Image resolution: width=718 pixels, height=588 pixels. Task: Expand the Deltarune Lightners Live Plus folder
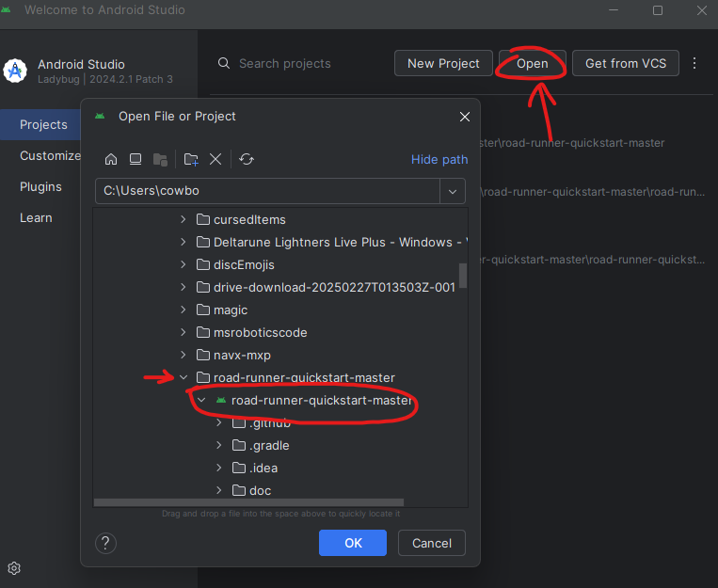183,242
